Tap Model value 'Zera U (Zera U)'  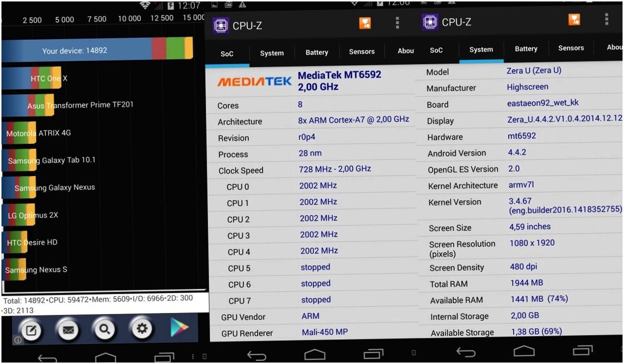[534, 71]
